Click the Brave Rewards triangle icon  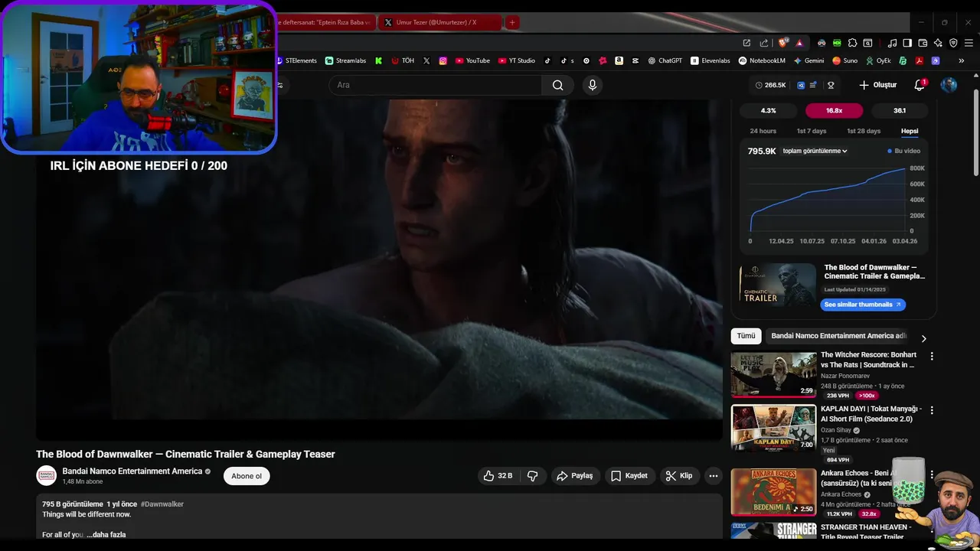(x=799, y=43)
